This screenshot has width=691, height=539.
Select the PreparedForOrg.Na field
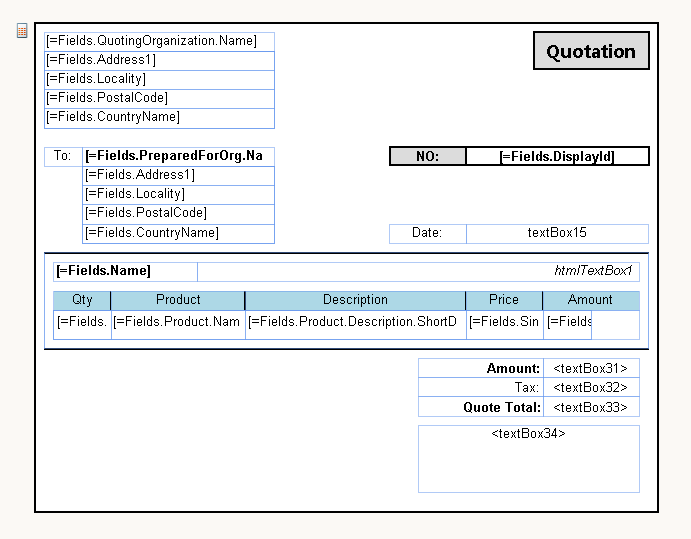[x=178, y=157]
